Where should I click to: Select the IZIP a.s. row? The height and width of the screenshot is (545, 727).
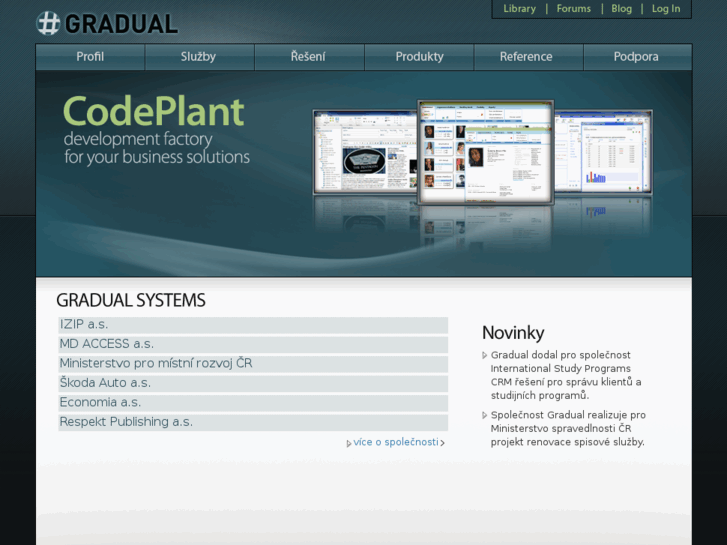click(x=253, y=325)
